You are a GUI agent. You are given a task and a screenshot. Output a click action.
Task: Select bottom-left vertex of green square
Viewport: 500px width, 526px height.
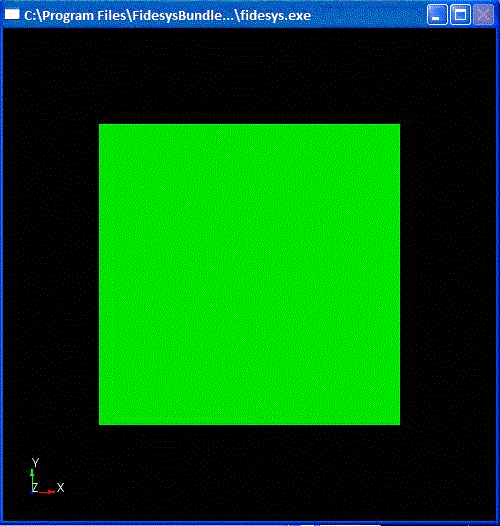[x=99, y=424]
